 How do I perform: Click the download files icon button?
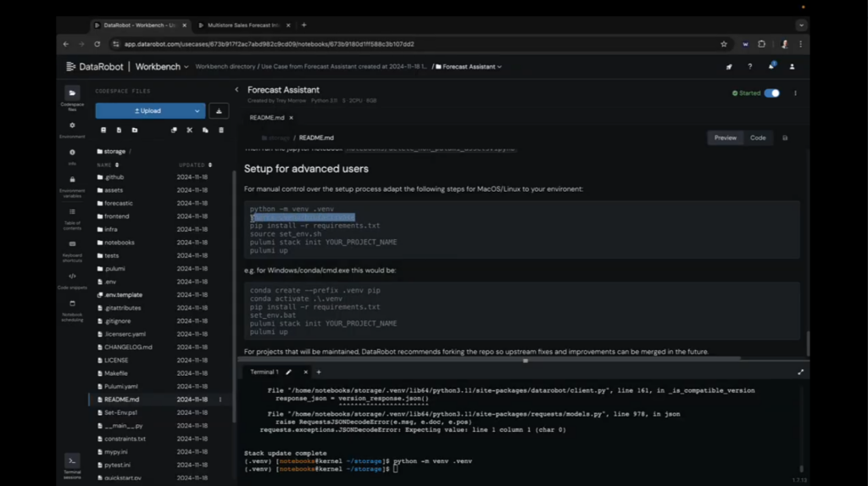tap(219, 111)
